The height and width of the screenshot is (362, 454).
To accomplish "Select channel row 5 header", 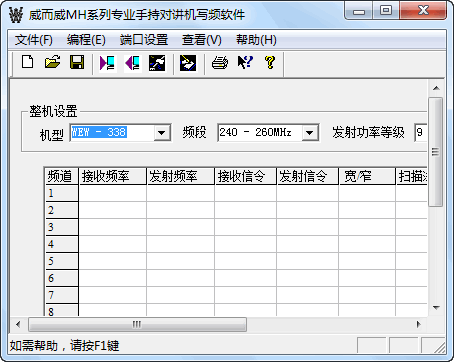I will [x=62, y=261].
